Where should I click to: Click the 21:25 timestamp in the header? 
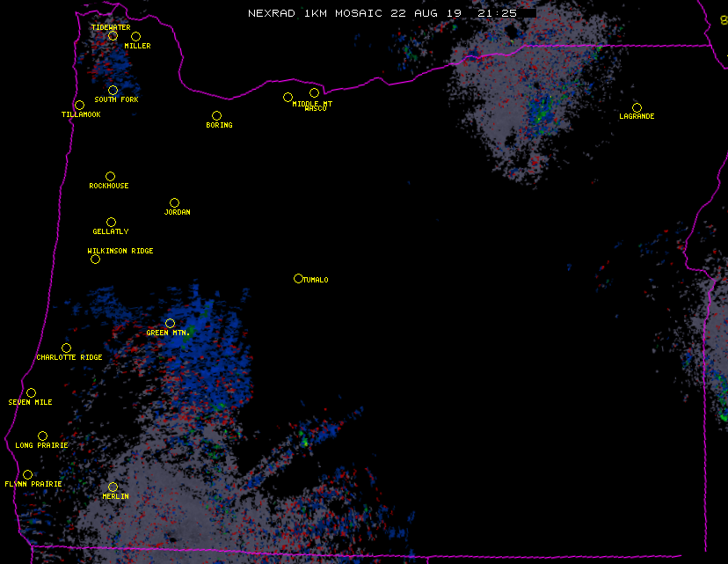[x=499, y=13]
